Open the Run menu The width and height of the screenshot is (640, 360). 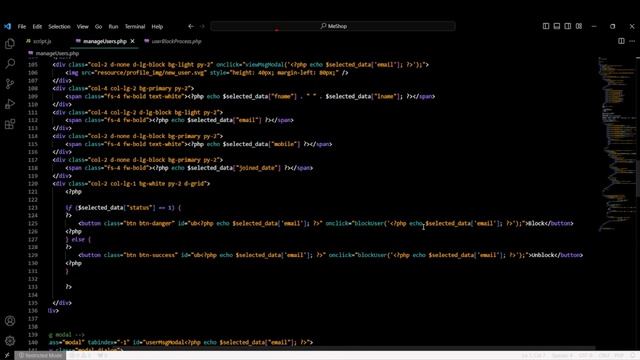113,27
